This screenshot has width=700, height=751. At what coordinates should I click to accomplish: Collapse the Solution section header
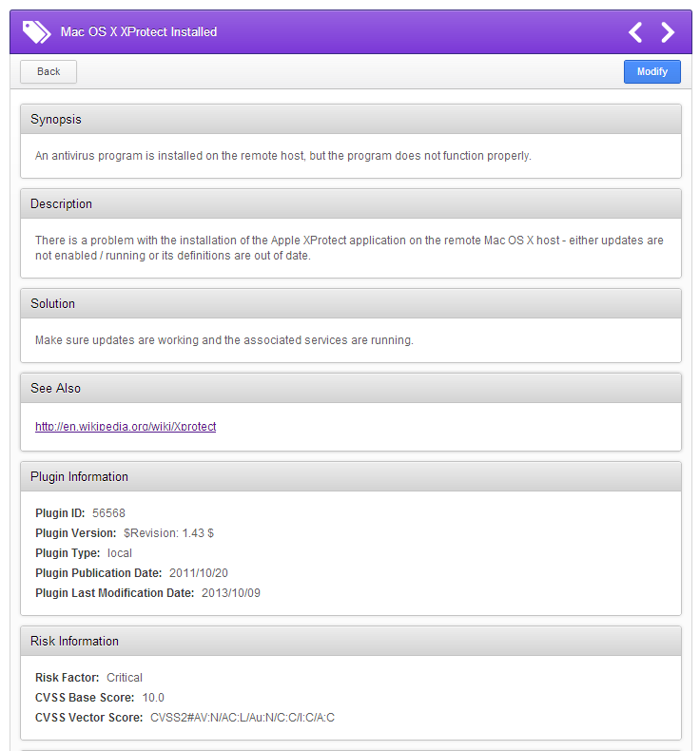click(351, 303)
